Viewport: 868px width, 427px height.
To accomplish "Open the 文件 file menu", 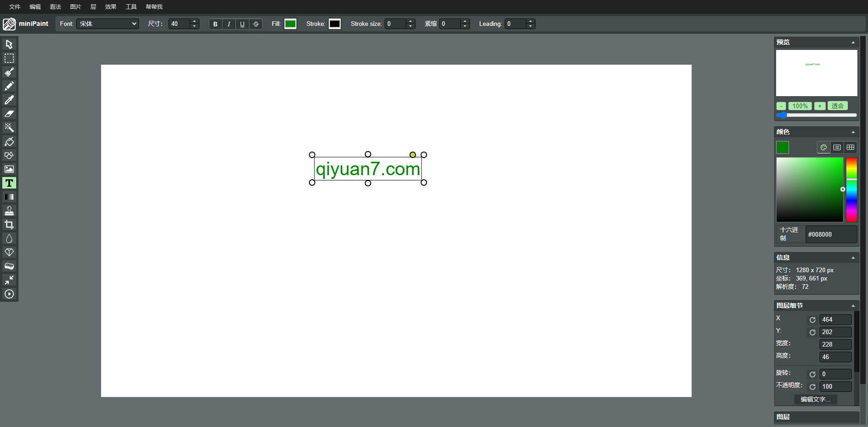I will coord(15,7).
